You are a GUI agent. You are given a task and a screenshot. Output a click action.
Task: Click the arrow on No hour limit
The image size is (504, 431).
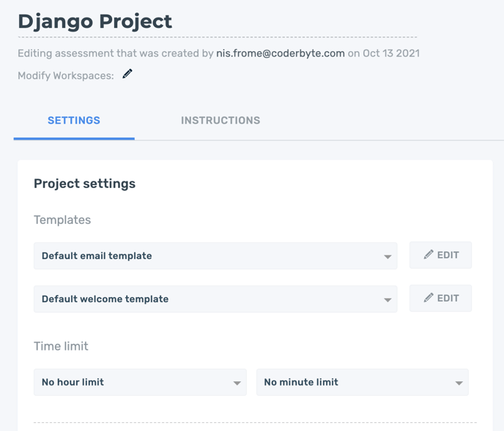pyautogui.click(x=237, y=383)
